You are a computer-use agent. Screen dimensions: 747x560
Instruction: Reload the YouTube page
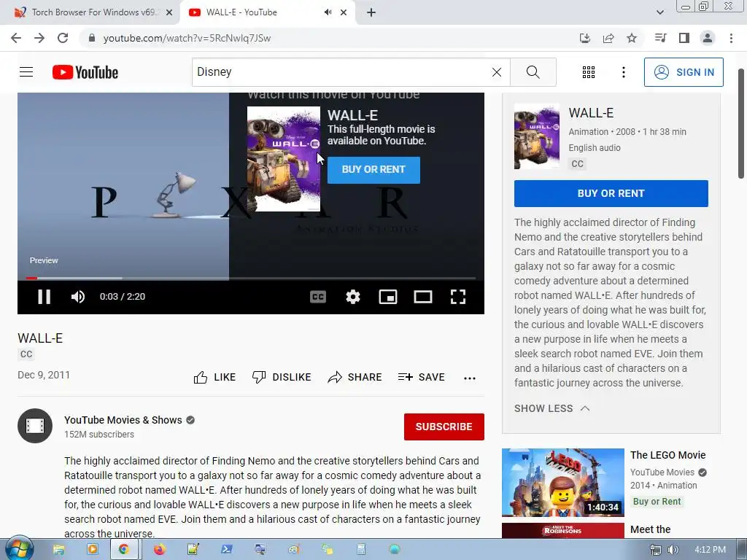pyautogui.click(x=63, y=38)
